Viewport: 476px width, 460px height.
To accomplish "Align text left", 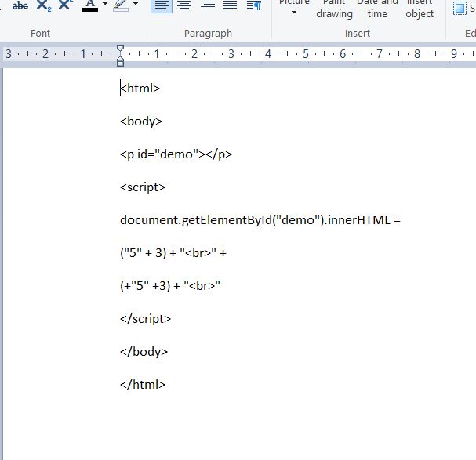I will pyautogui.click(x=162, y=5).
